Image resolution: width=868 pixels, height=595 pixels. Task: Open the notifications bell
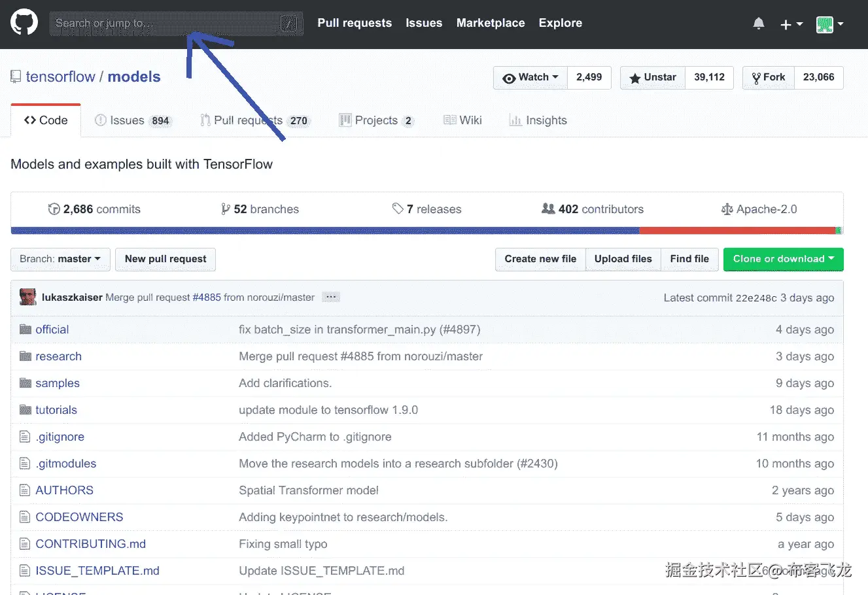759,24
